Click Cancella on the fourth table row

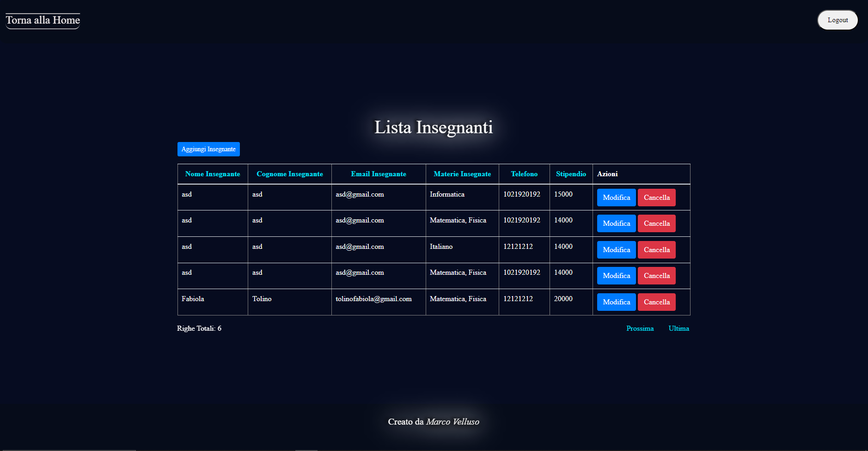pos(657,275)
